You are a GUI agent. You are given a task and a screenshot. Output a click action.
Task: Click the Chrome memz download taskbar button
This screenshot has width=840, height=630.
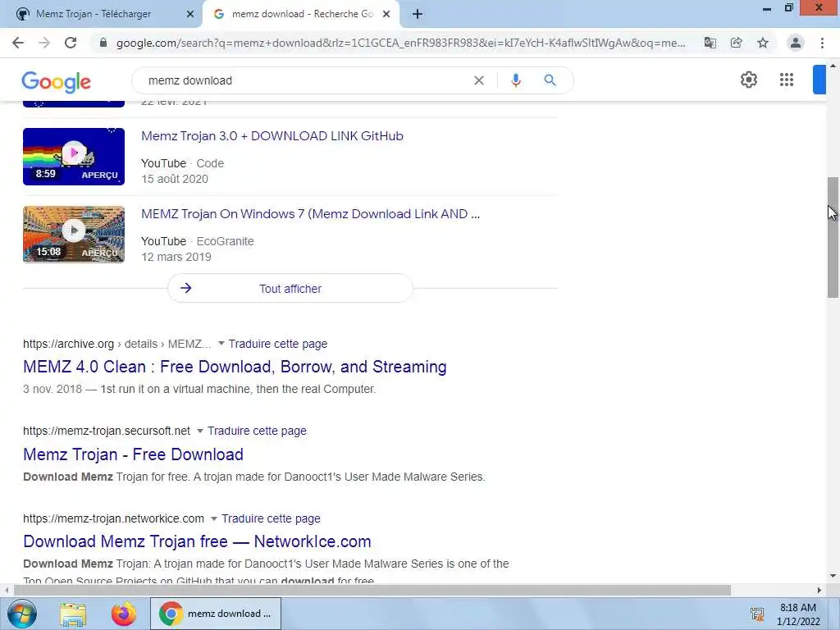click(216, 614)
